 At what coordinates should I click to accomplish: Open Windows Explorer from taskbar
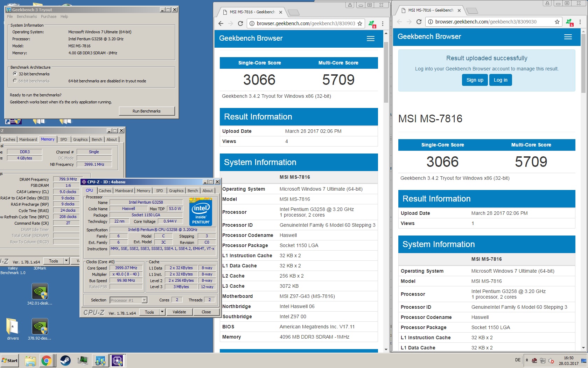point(30,361)
